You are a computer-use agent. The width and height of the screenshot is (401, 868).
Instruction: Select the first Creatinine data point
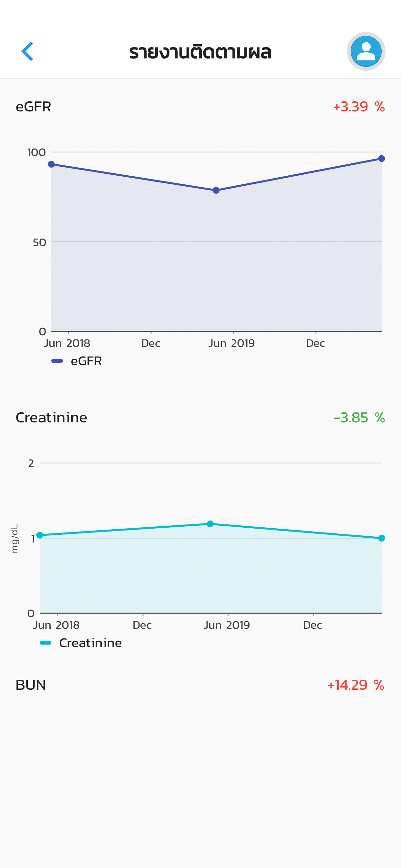40,535
